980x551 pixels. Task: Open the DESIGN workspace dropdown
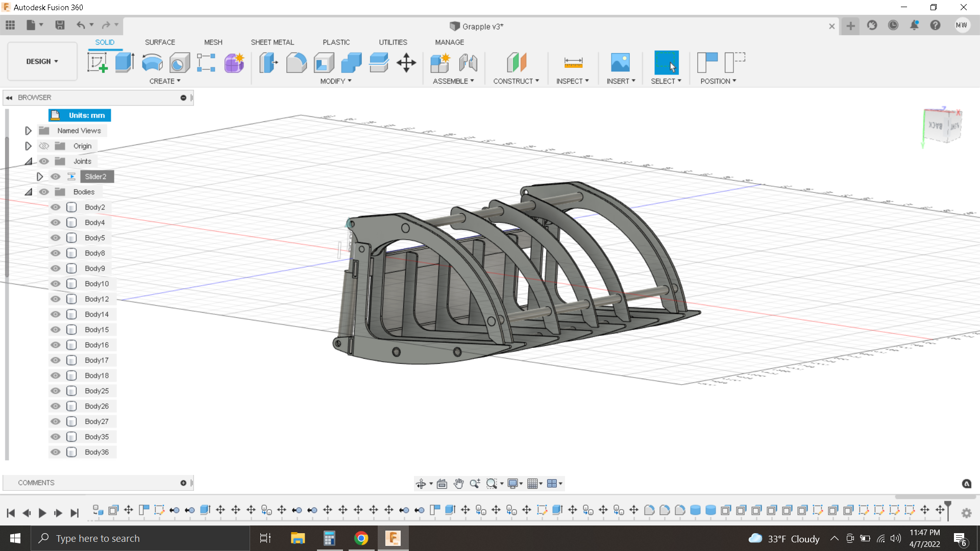pos(42,61)
